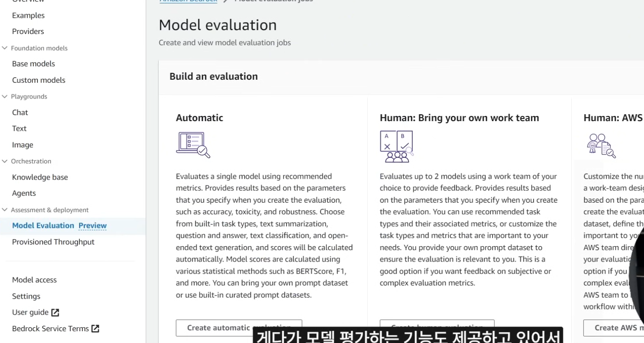Open Agents page

tap(24, 193)
